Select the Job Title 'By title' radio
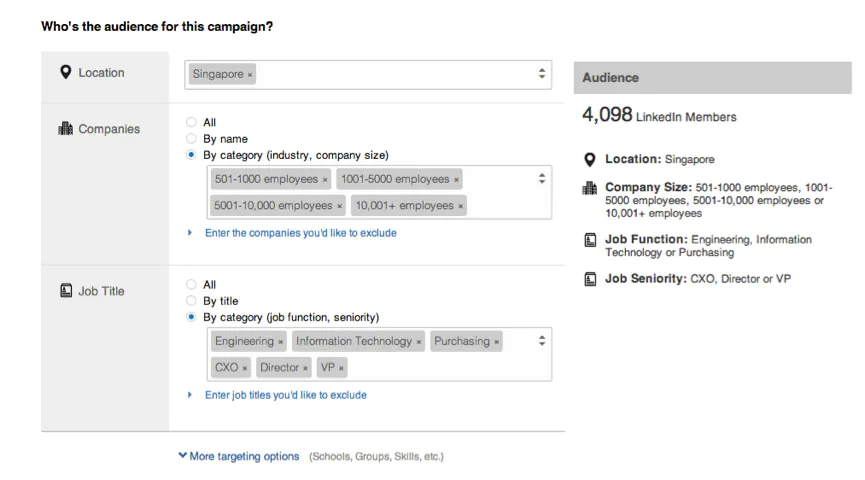 point(191,301)
